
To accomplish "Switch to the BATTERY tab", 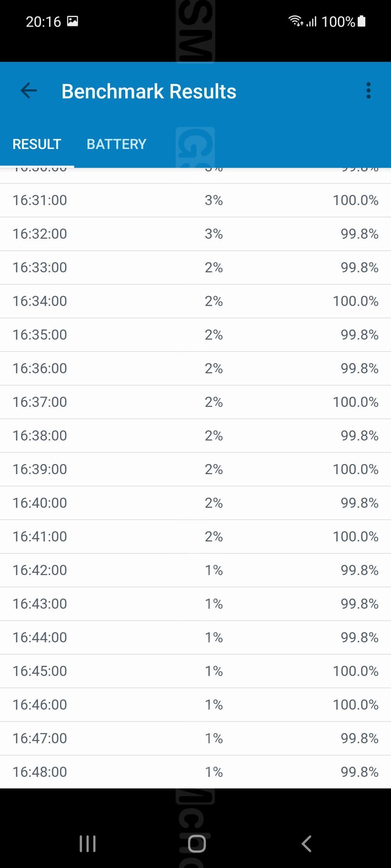I will tap(116, 144).
